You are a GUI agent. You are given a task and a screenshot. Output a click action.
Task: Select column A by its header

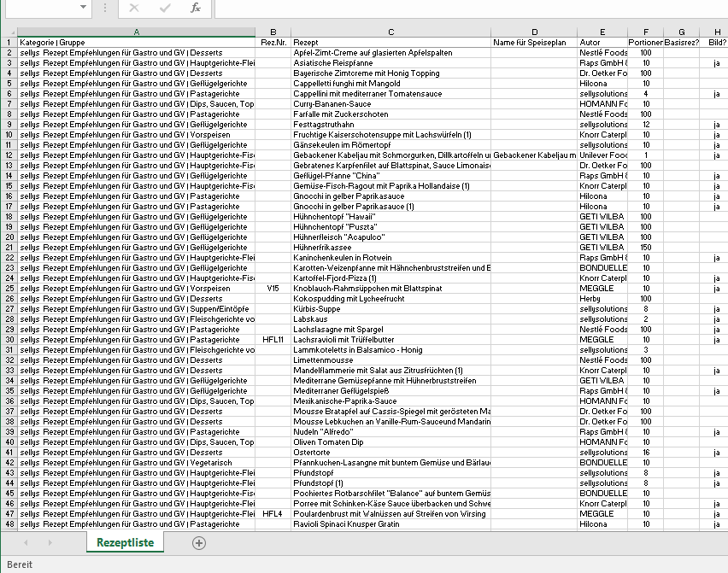[137, 32]
